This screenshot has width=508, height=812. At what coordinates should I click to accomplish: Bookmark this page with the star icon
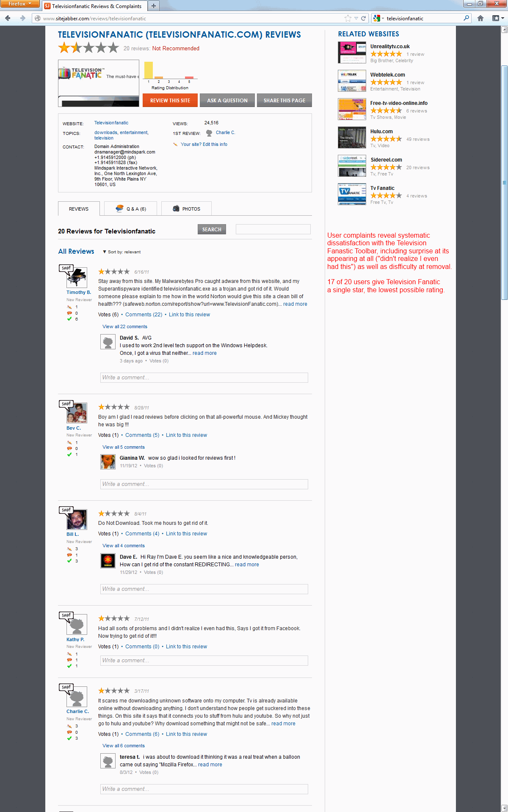point(348,18)
